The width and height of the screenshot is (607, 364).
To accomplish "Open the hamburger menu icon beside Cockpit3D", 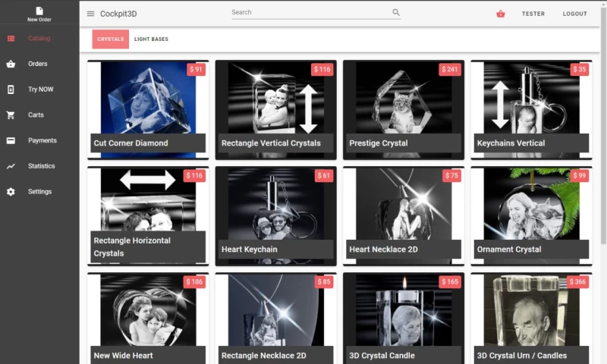I will pos(90,14).
